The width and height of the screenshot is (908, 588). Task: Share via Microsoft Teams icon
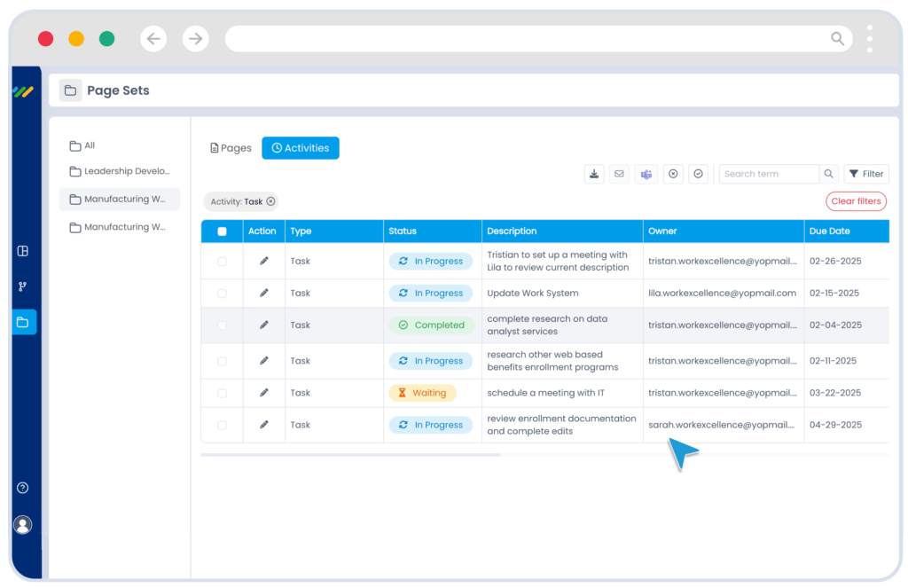(x=646, y=174)
